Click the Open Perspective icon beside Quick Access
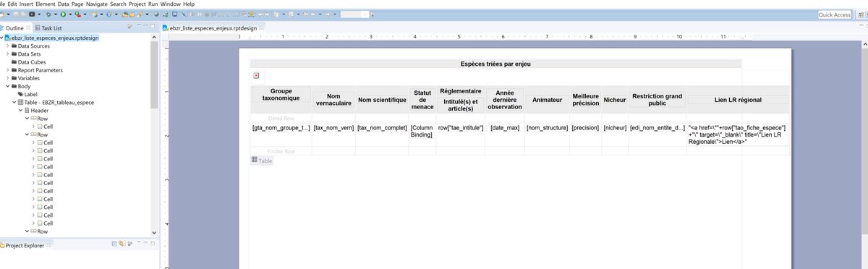This screenshot has width=868, height=269. pyautogui.click(x=861, y=14)
